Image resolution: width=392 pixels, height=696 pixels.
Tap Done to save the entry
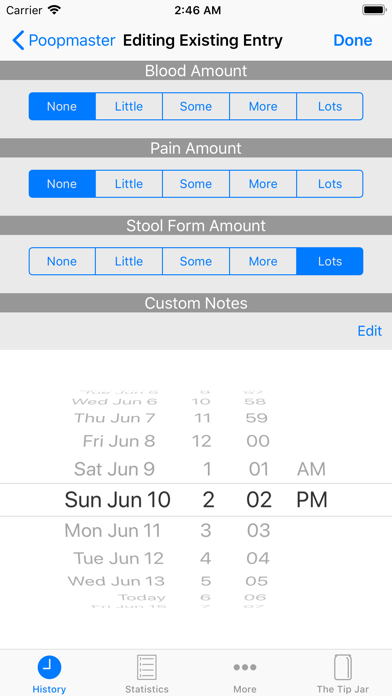coord(353,40)
